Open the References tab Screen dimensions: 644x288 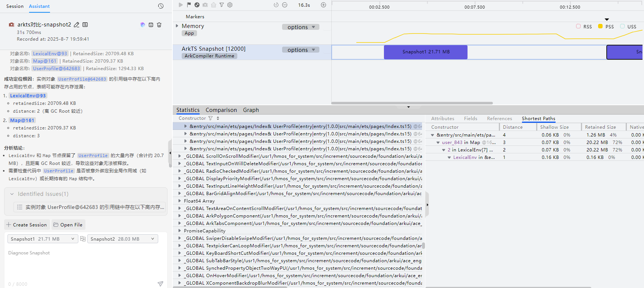coord(499,119)
